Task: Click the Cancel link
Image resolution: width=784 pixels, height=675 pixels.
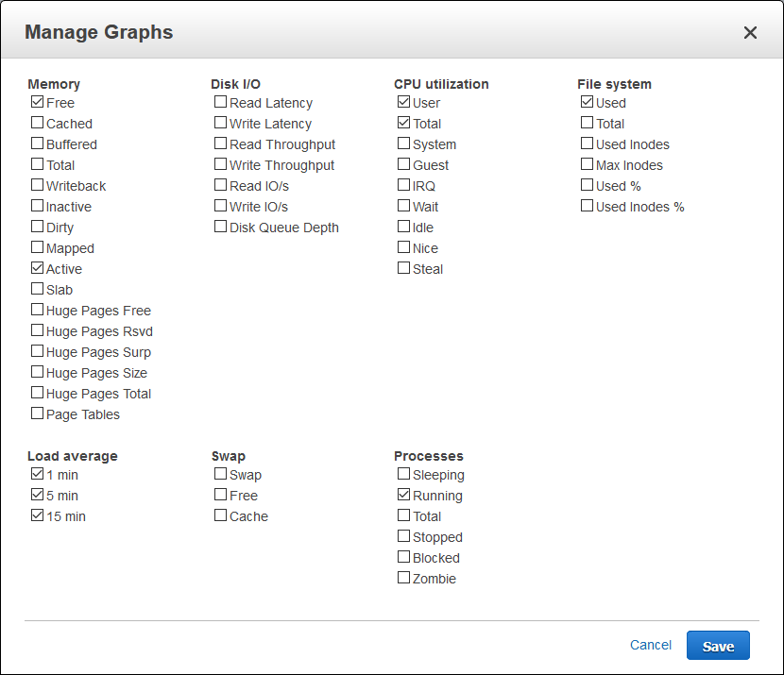Action: click(651, 645)
